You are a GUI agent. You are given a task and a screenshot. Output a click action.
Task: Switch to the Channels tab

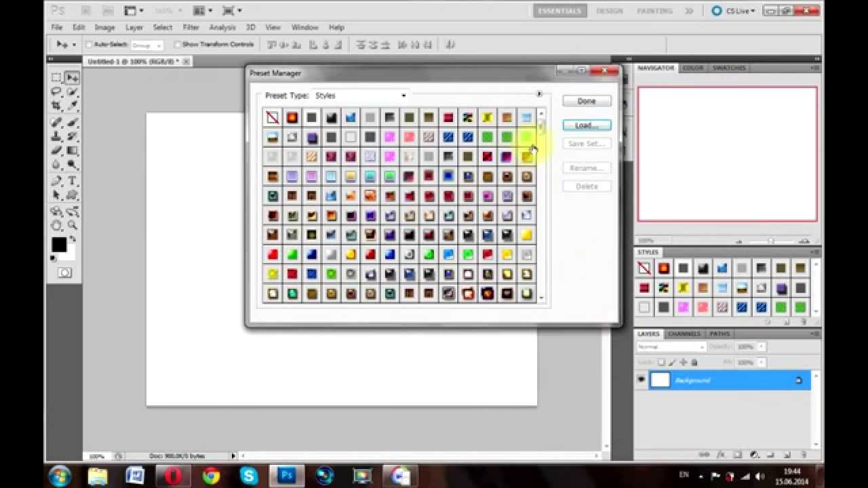(x=684, y=333)
